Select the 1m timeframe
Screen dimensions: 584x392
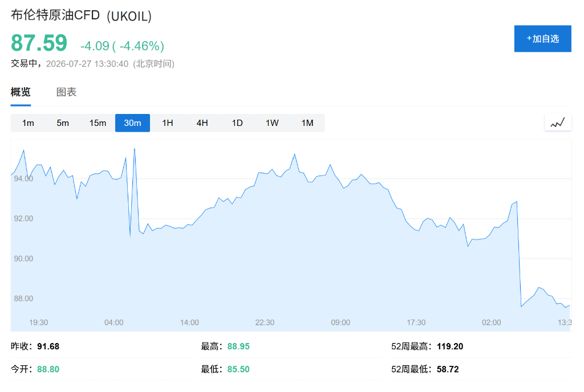28,123
